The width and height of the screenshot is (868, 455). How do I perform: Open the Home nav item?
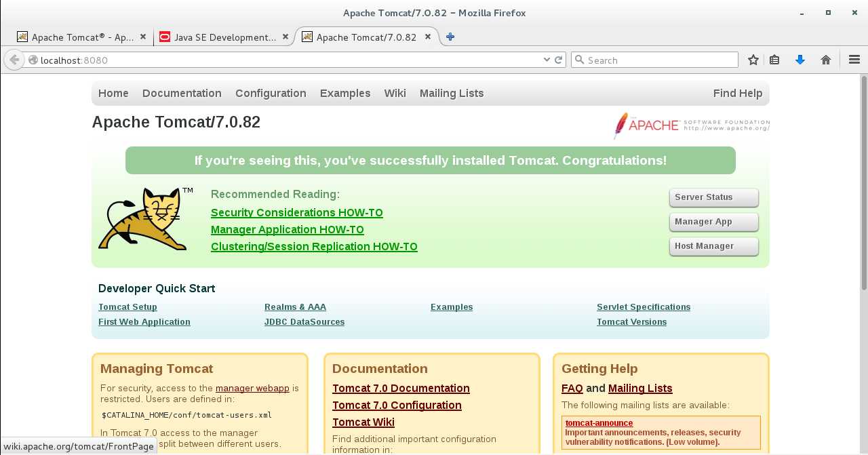113,94
